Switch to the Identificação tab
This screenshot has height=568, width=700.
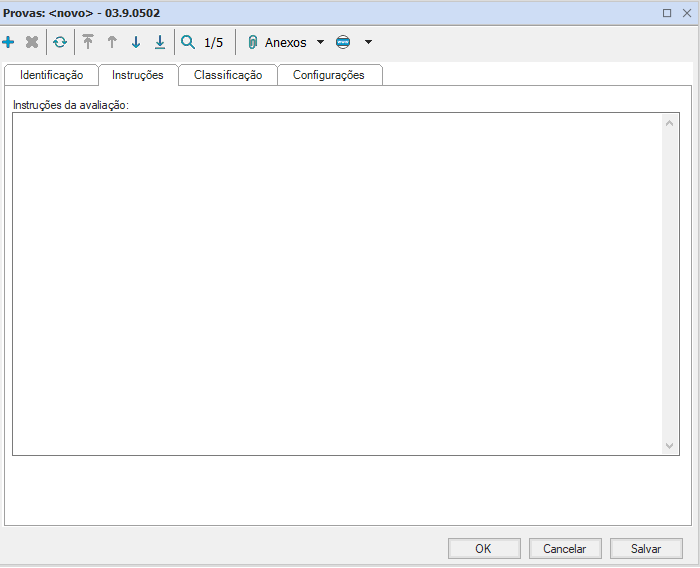pos(51,75)
